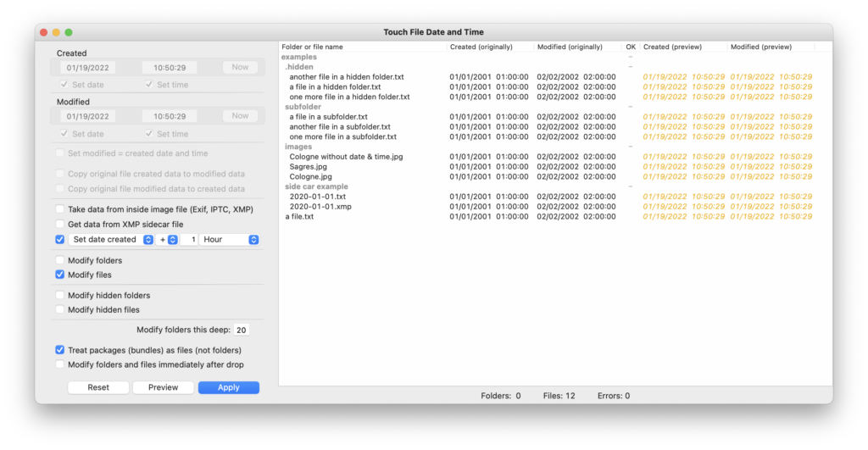Toggle Set date checkbox under Created
868x450 pixels.
point(64,84)
